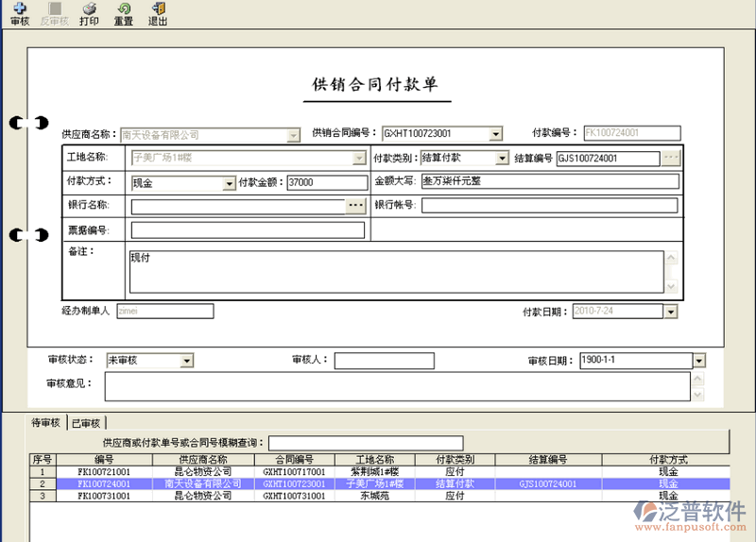
Task: Switch to the 已审核 tab
Action: [x=87, y=423]
